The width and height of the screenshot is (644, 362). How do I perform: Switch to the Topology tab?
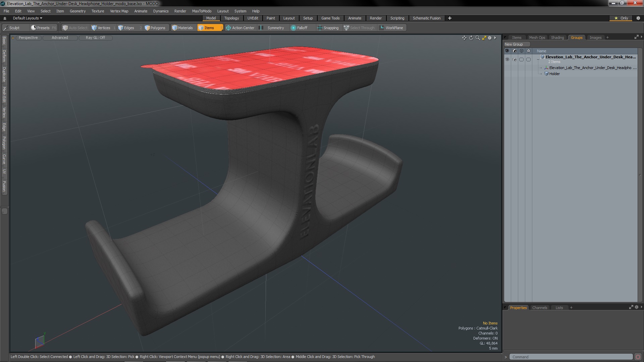click(x=231, y=18)
